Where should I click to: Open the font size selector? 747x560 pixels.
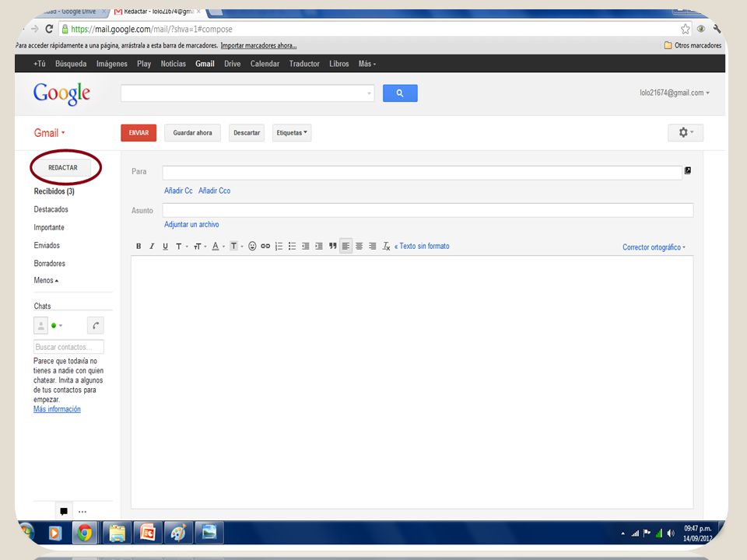click(200, 247)
